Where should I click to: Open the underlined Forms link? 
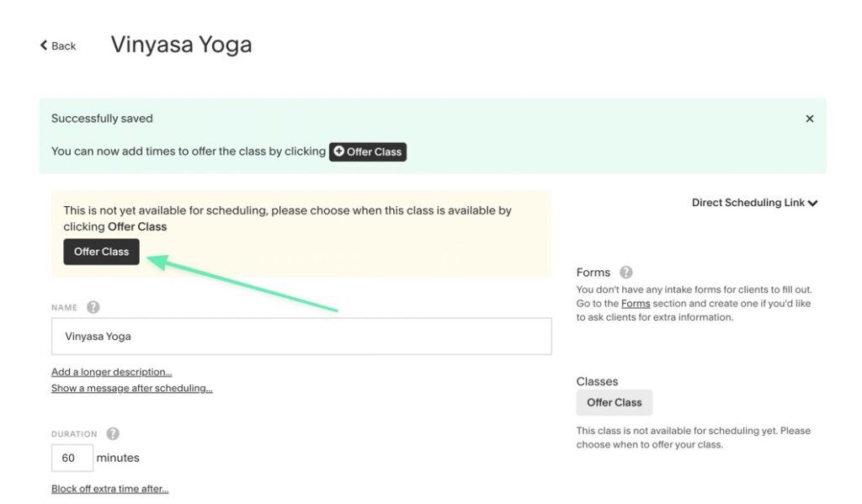click(636, 303)
